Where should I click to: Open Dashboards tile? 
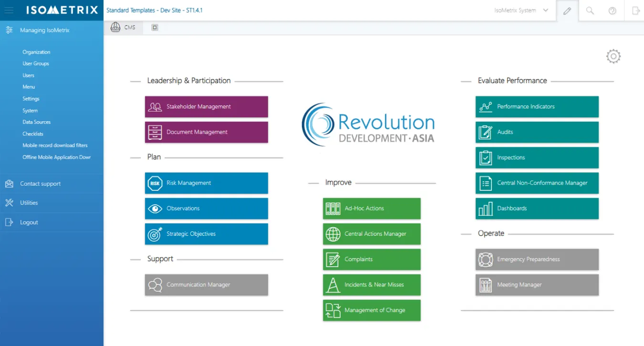(537, 209)
